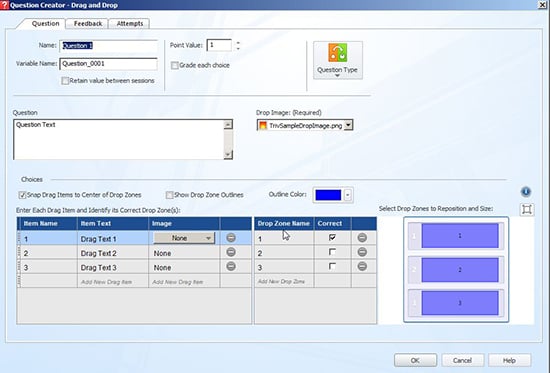The image size is (550, 373).
Task: Click Image cell None for Drag Text 3
Action: (184, 267)
